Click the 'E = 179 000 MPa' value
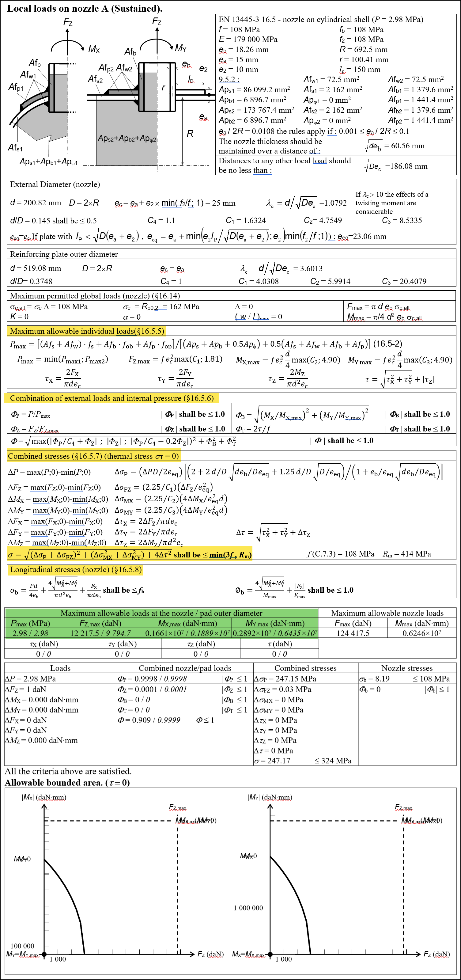The width and height of the screenshot is (461, 980). [x=248, y=40]
